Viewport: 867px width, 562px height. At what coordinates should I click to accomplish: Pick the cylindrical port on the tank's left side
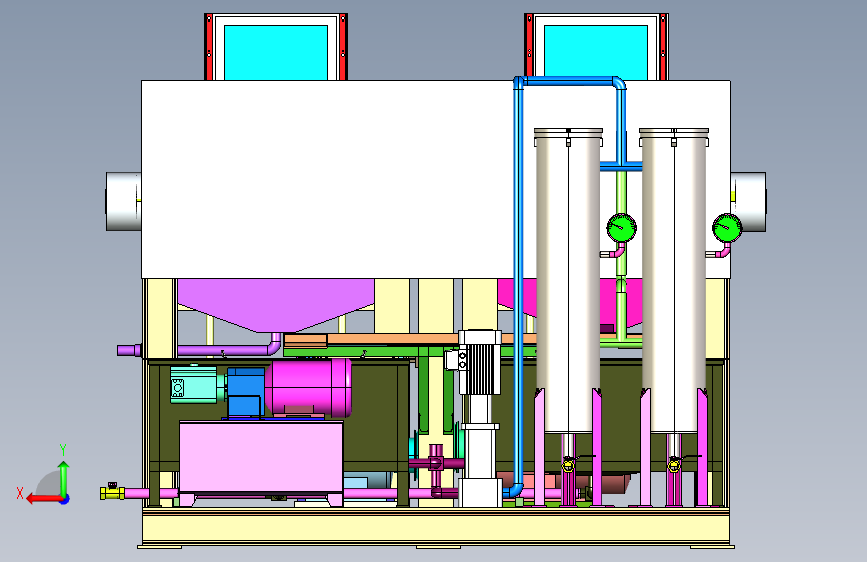123,201
